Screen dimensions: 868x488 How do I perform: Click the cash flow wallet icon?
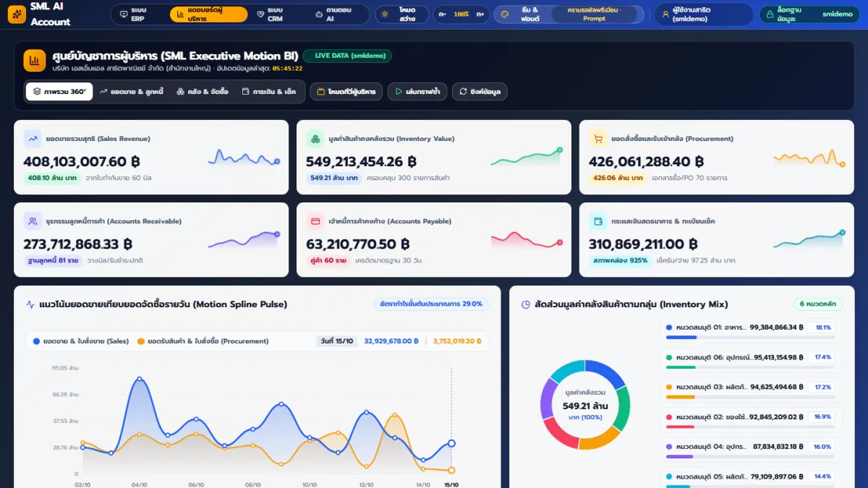(597, 221)
